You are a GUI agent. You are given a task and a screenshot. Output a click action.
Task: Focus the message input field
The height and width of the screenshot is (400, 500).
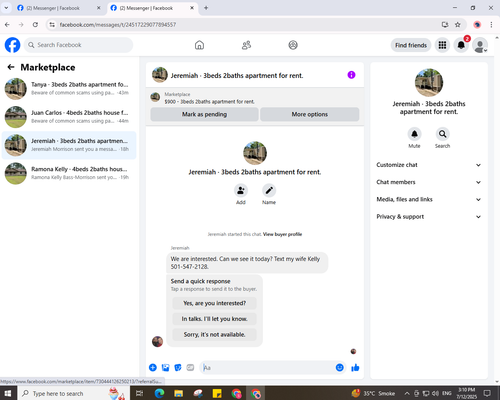tap(267, 368)
